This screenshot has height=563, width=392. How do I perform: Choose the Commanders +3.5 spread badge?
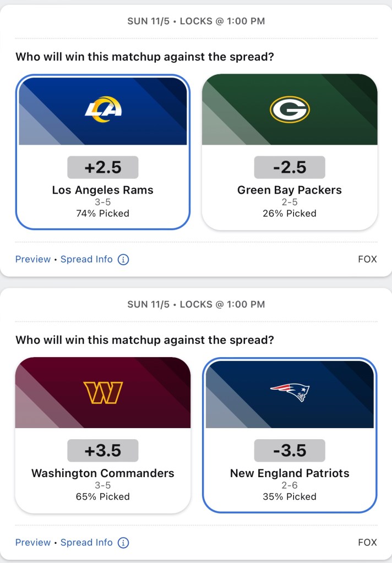tap(103, 451)
